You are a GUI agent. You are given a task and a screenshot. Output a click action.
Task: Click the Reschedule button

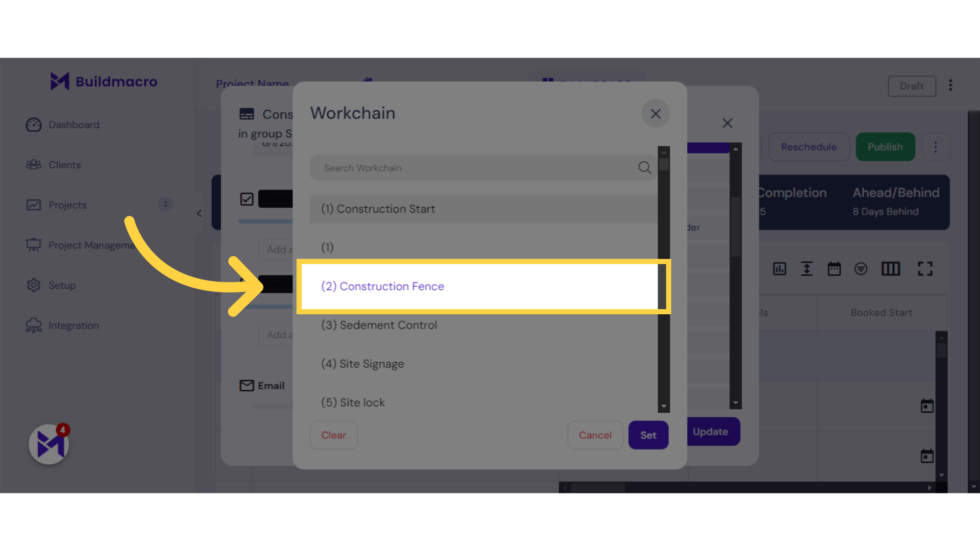pos(808,146)
